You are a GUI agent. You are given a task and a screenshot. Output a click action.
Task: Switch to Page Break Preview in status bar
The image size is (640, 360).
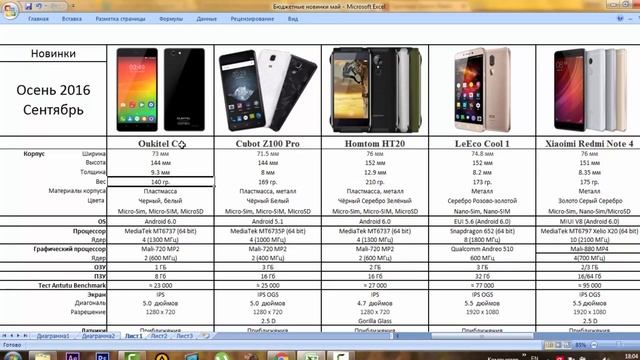pos(567,345)
